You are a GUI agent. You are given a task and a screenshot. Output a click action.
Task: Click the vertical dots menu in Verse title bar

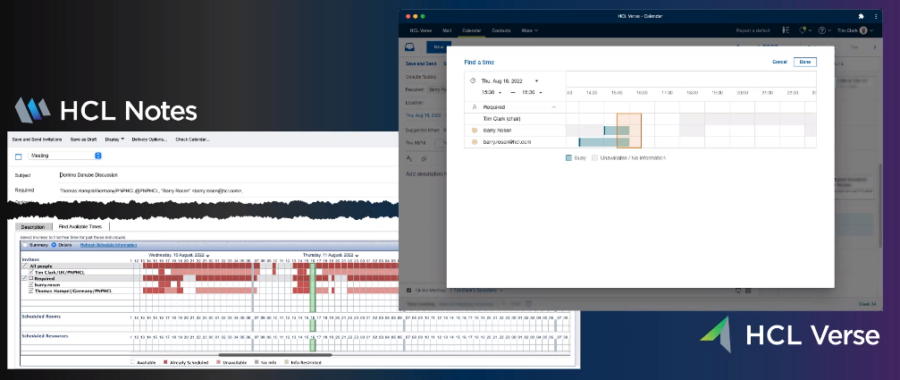point(876,16)
